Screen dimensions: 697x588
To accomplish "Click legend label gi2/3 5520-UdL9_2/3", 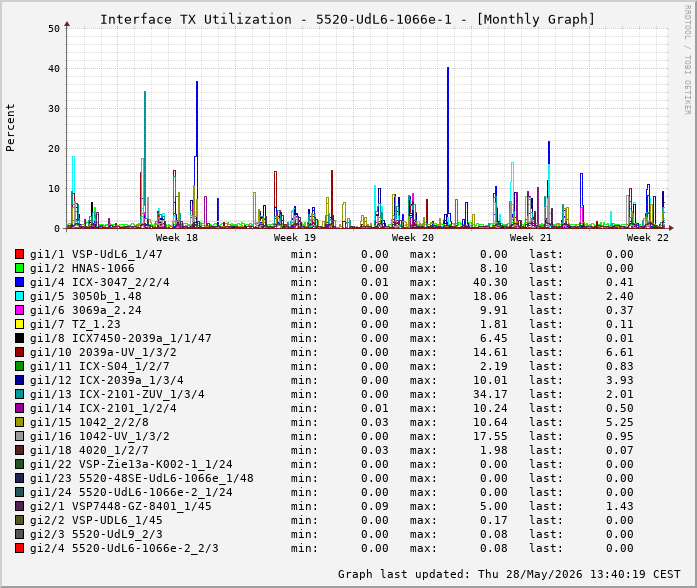I will (96, 534).
